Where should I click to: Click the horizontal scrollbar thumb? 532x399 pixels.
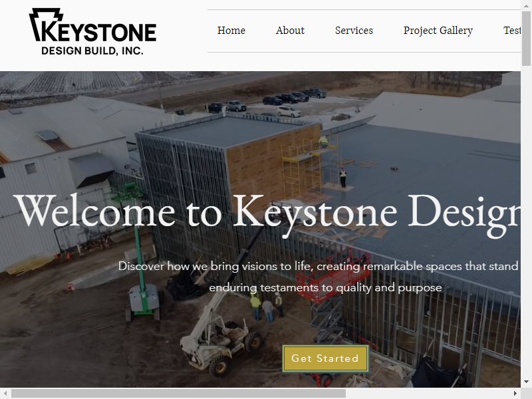click(178, 393)
